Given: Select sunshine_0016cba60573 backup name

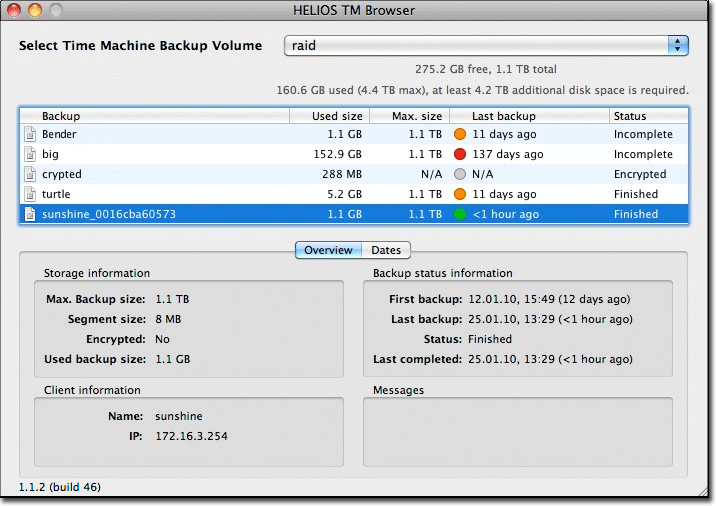Looking at the screenshot, I should [109, 214].
